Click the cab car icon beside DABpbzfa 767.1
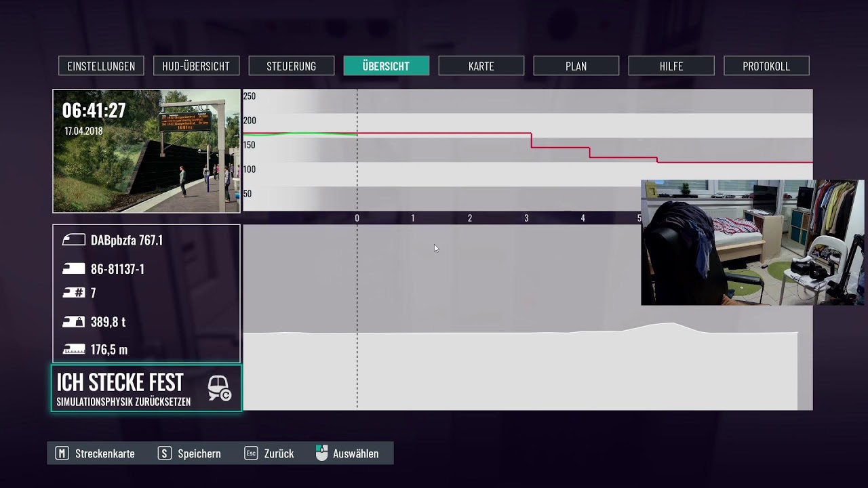This screenshot has width=868, height=488. pyautogui.click(x=74, y=240)
